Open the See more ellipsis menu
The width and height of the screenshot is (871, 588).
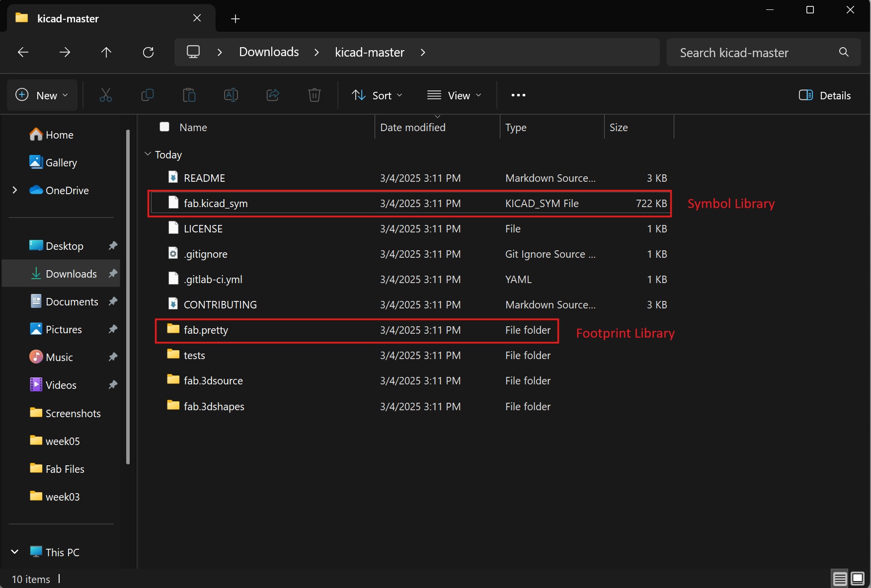518,95
